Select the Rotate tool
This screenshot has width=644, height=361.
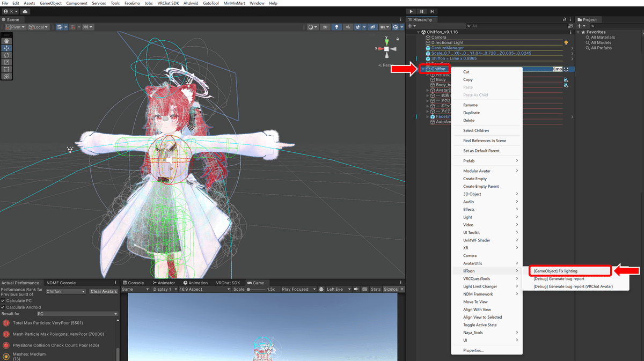pyautogui.click(x=6, y=55)
